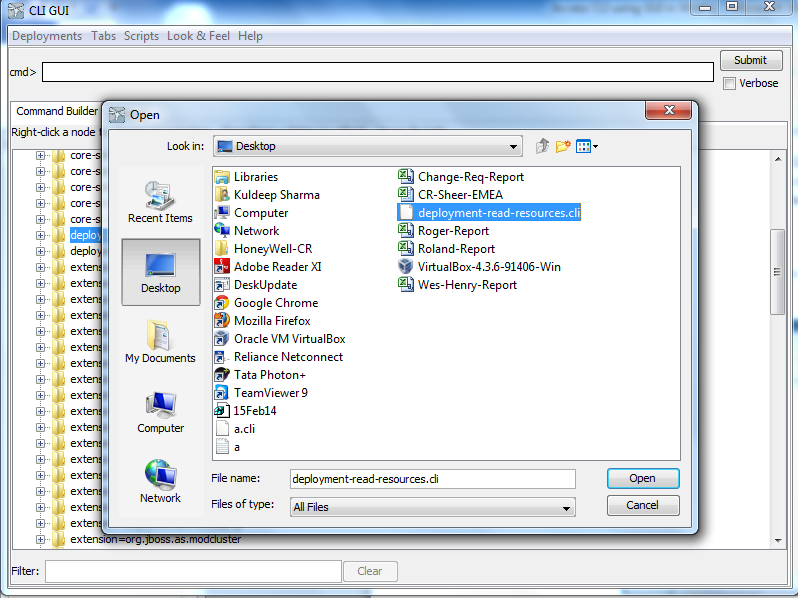Select the 15Feb14 file
The image size is (798, 598).
click(245, 411)
